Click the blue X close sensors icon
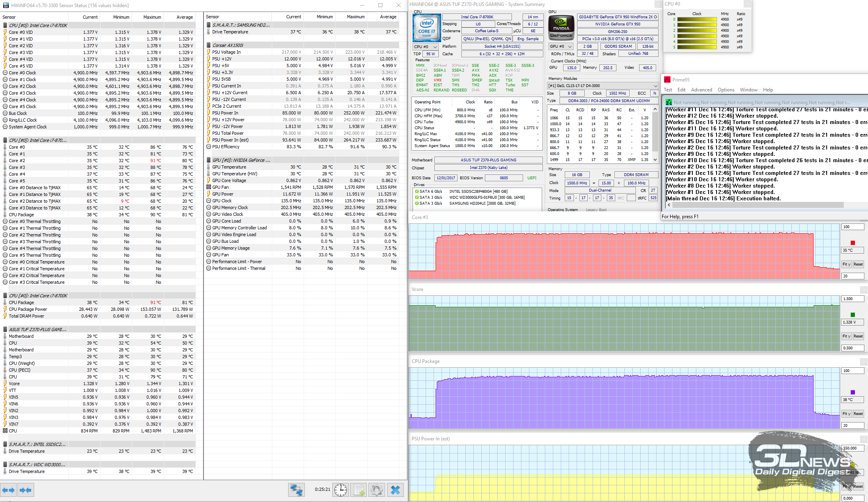Image resolution: width=868 pixels, height=502 pixels. click(x=395, y=490)
